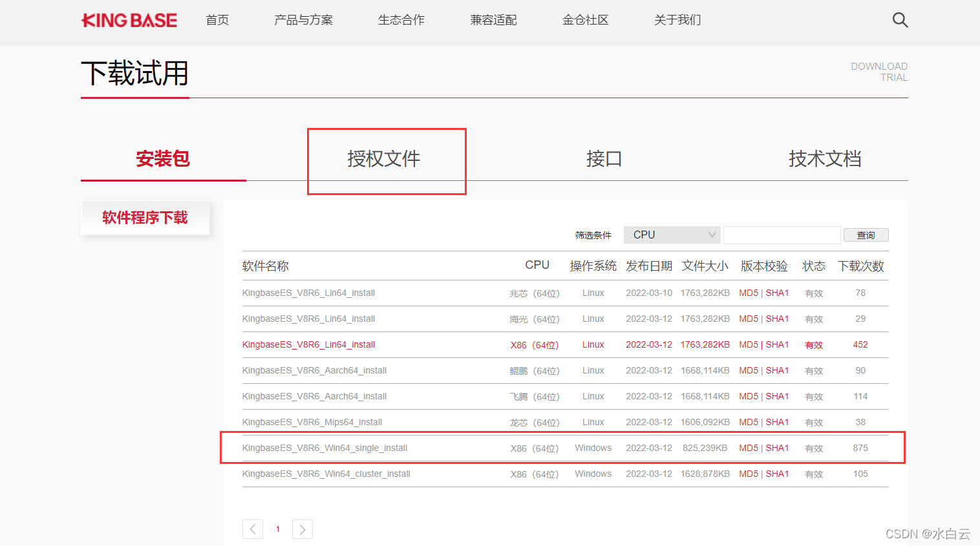
Task: Click MD5 for KingbaseES_V8R6_Lin64_install X86 row
Action: click(x=748, y=344)
